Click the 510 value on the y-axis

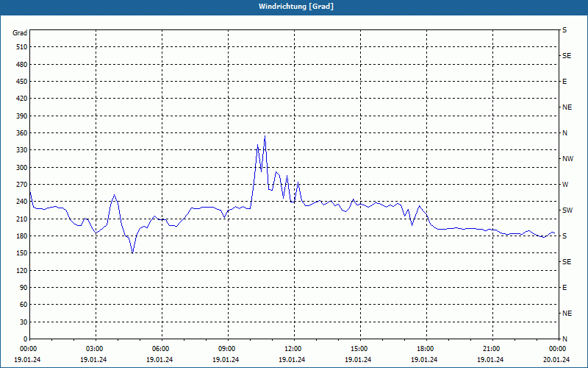(22, 47)
